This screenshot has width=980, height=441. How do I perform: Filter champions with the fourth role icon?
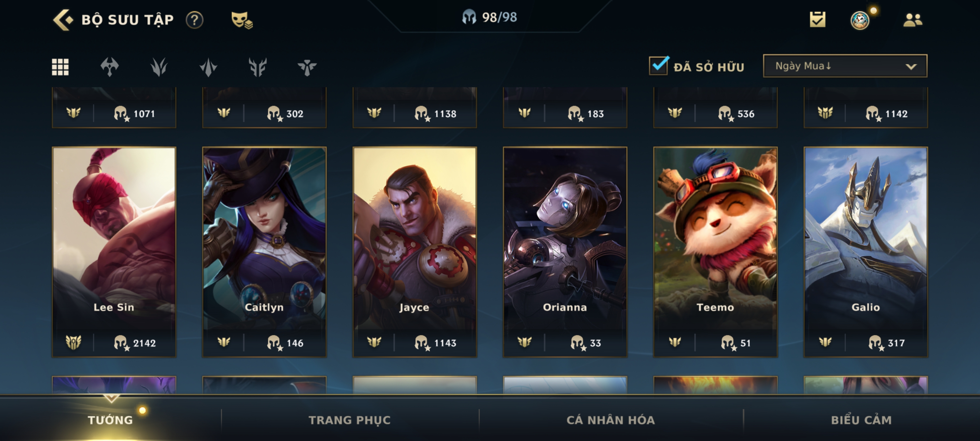(x=258, y=67)
